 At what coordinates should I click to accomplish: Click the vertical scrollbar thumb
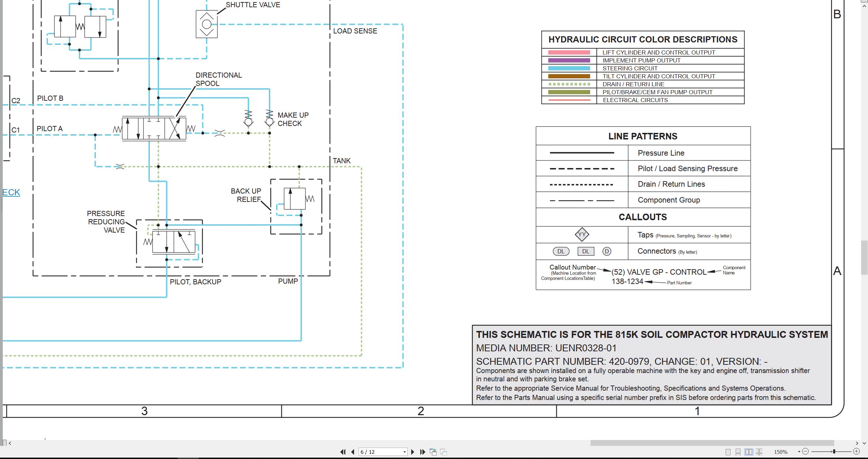[865, 257]
